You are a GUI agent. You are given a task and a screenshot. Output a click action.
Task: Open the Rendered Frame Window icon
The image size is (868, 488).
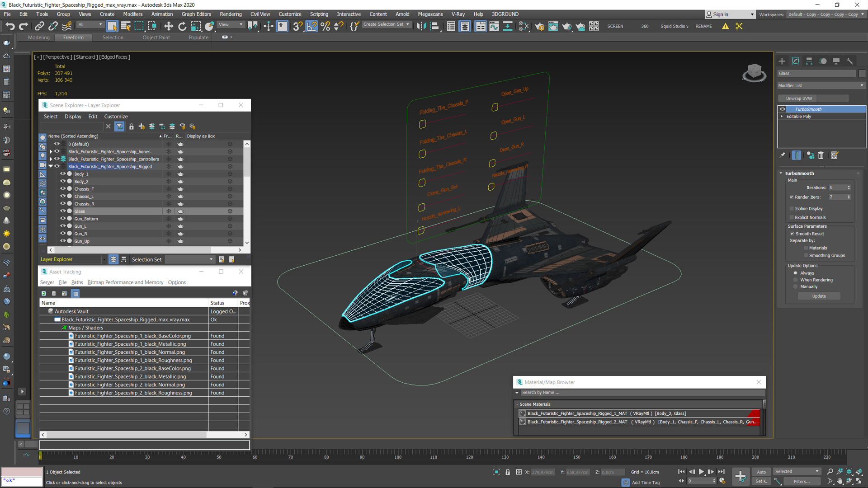(553, 26)
